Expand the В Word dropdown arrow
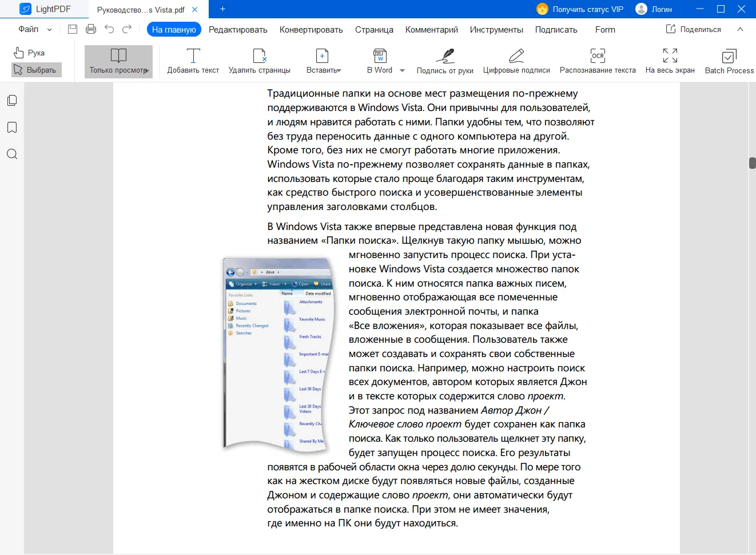 pyautogui.click(x=402, y=70)
